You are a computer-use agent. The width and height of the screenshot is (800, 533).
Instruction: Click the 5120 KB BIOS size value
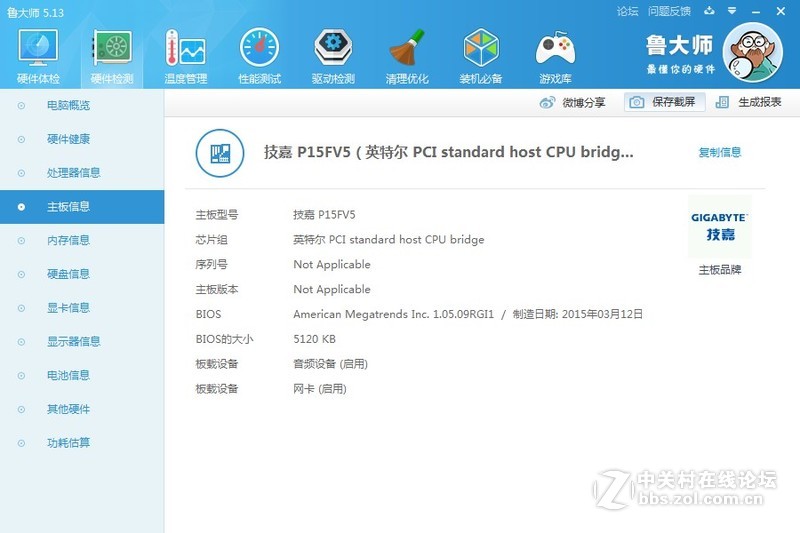click(x=314, y=339)
